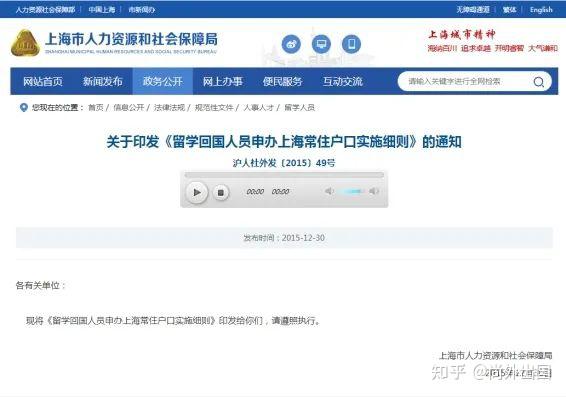Screen dimensions: 566x397
Task: Select the 政务公开 nav tab
Action: [163, 82]
